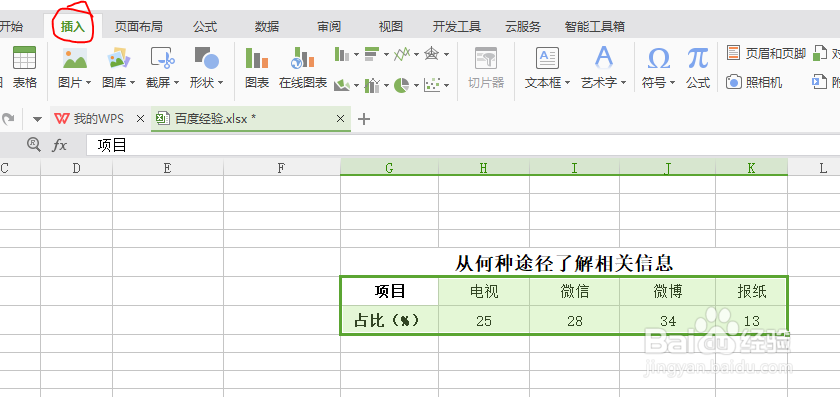The image size is (840, 397).
Task: Insert a bar chart icon
Action: [372, 54]
